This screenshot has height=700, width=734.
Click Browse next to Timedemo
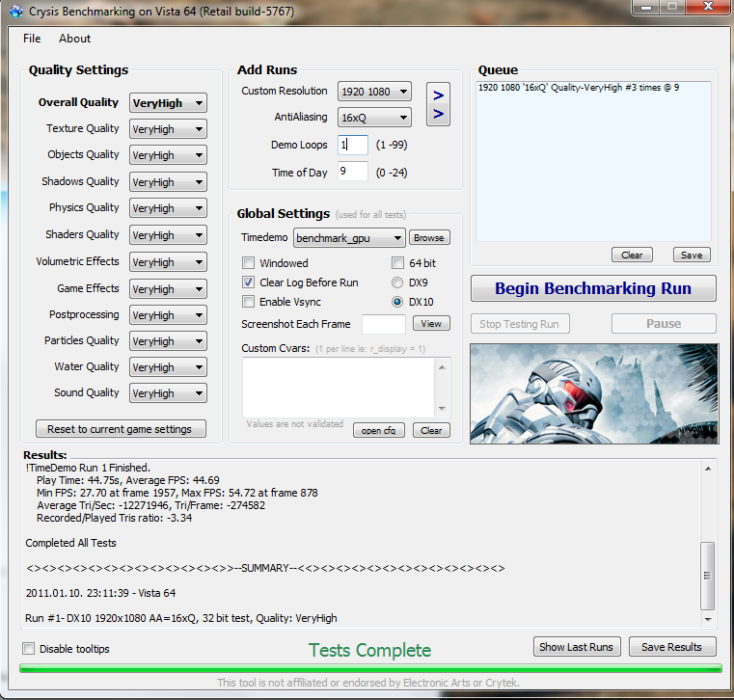[429, 238]
